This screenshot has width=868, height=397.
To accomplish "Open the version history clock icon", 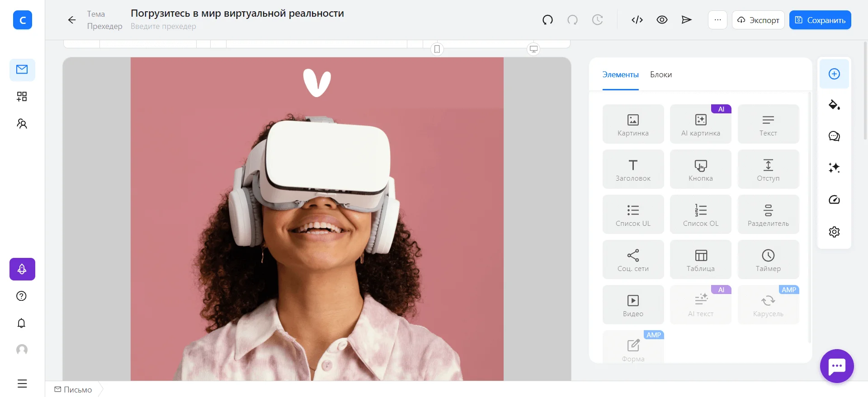I will point(597,20).
